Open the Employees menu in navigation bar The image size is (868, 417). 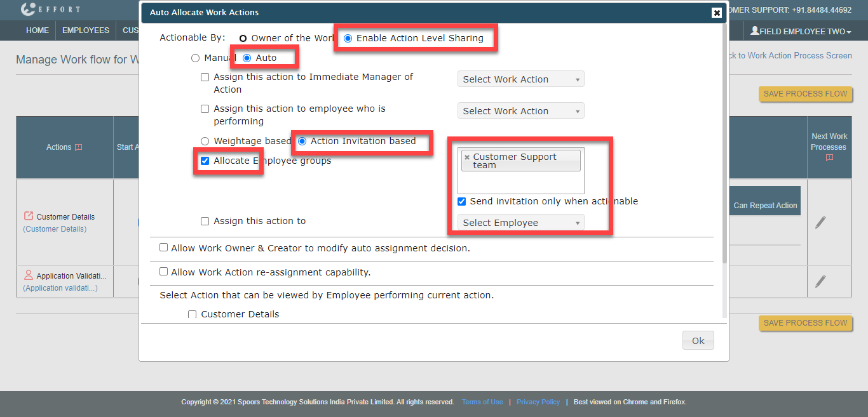click(x=86, y=30)
